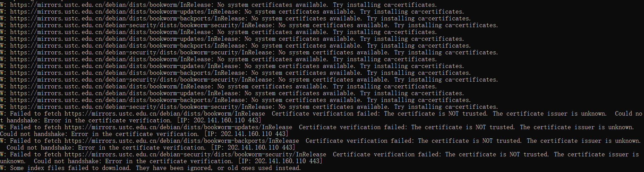Screen dimensions: 644x172
Task: Open the bookworm-backports URL after Failed to fetch
Action: [181, 141]
